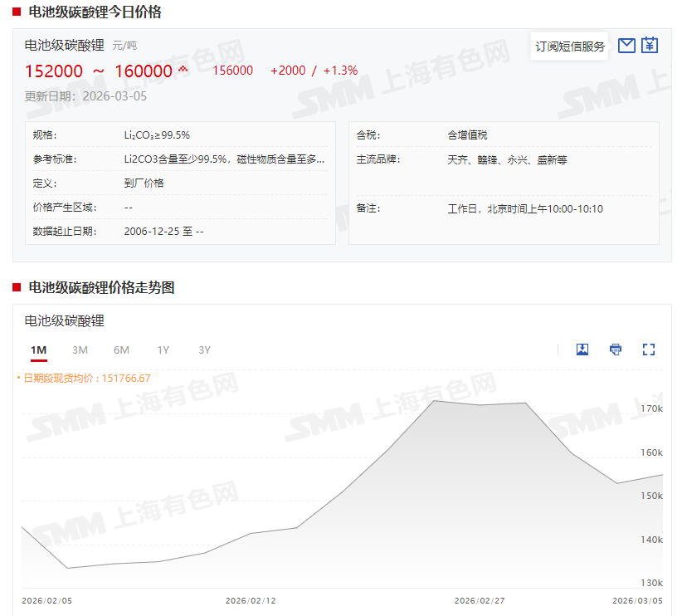Download the chart as an image
The image size is (682, 616).
[x=582, y=350]
